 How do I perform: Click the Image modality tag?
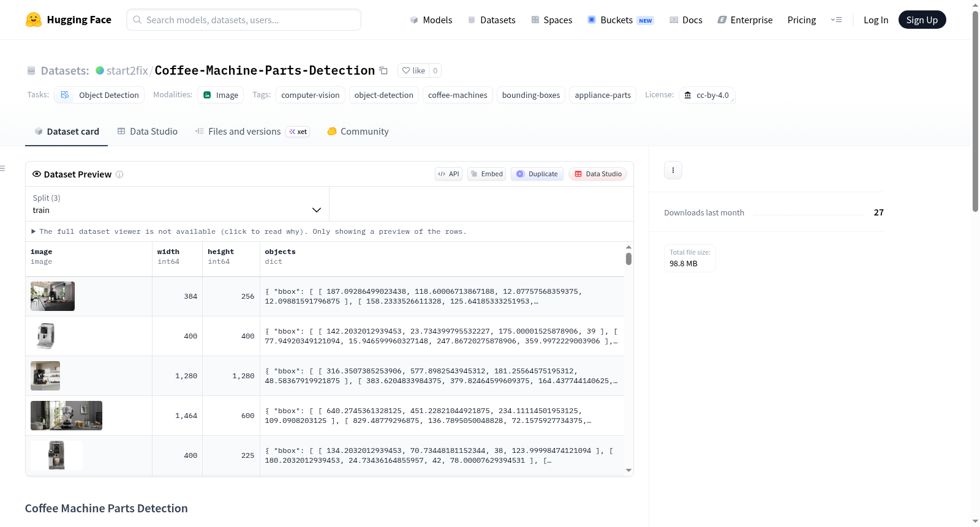click(221, 95)
